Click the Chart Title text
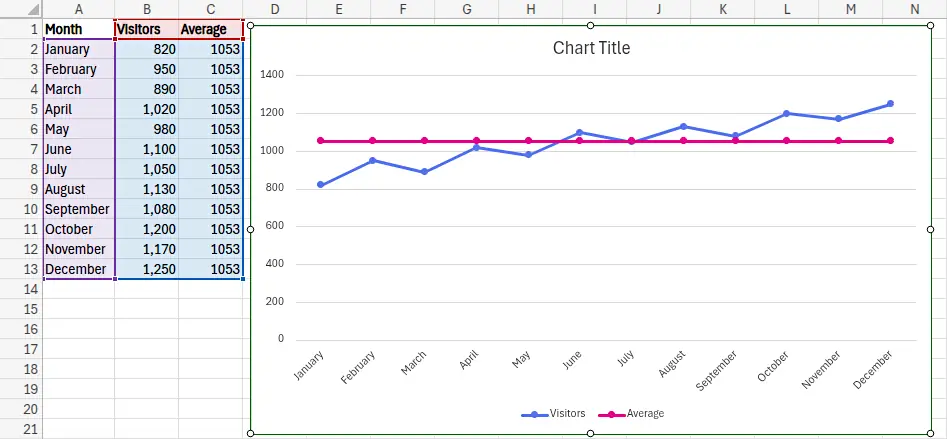The image size is (947, 439). 591,48
